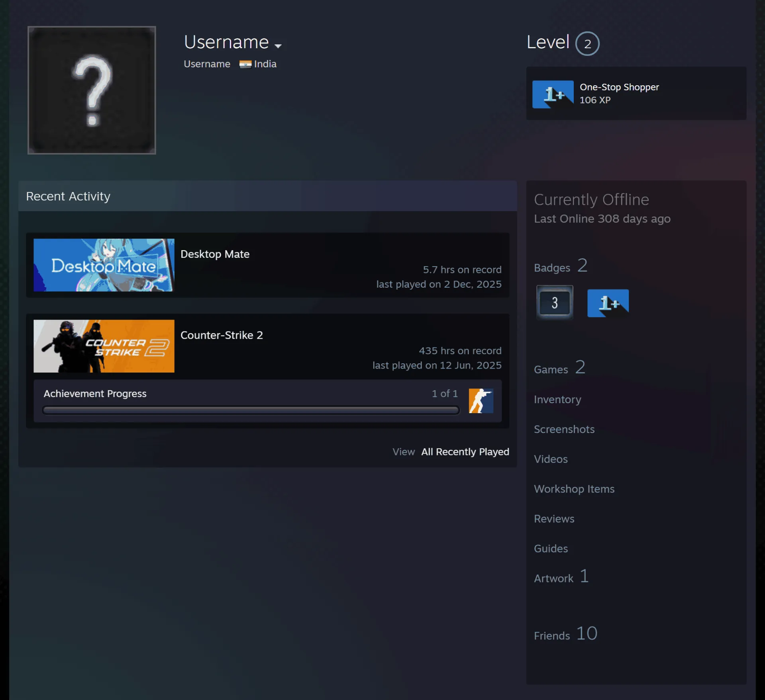The height and width of the screenshot is (700, 765).
Task: Click the 1+ badge under Badges
Action: coord(608,303)
